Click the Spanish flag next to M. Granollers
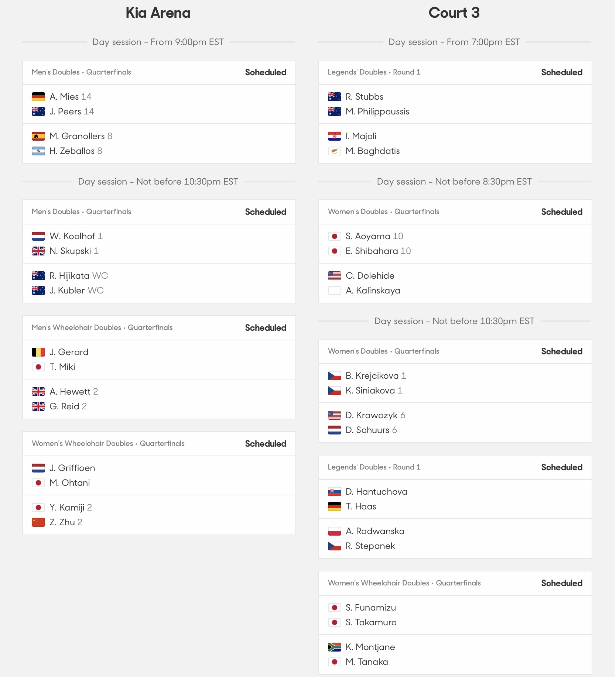Screen dimensions: 616x677 pos(38,136)
